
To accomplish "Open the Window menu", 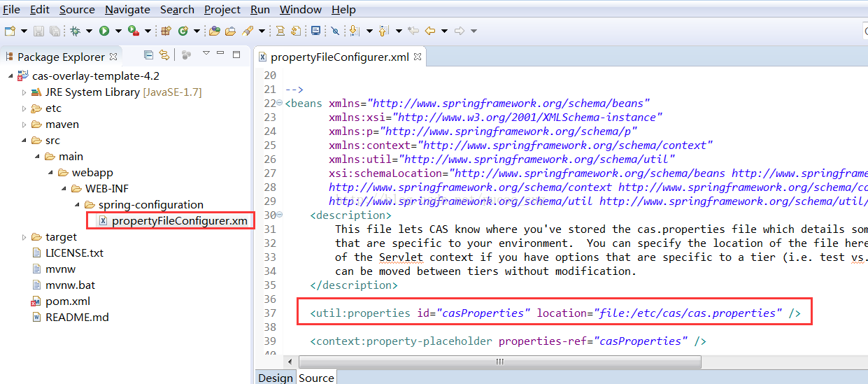I will pyautogui.click(x=301, y=10).
